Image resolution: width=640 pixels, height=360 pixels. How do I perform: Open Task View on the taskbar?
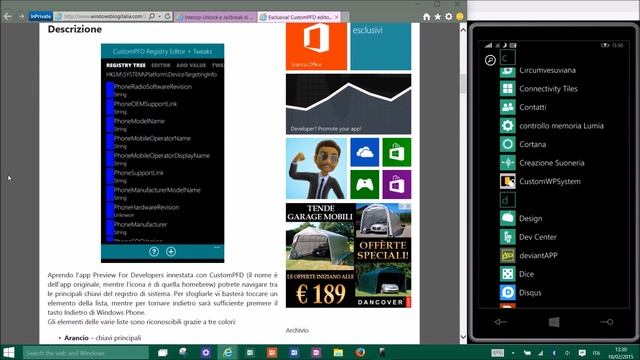[x=162, y=353]
